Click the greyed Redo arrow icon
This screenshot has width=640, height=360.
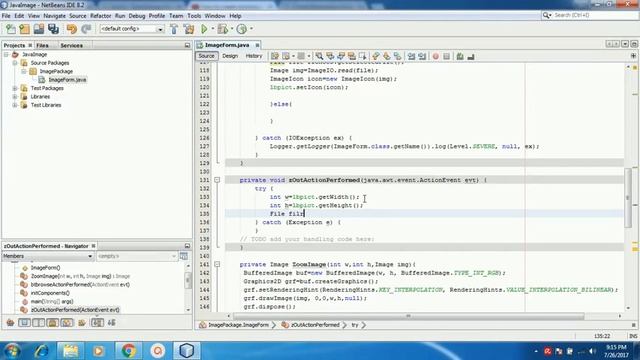pos(86,29)
